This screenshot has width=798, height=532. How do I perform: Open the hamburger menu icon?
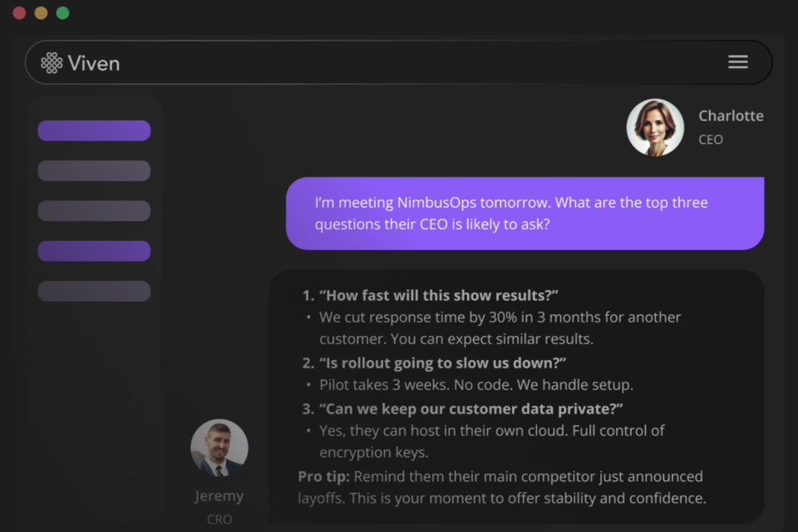click(x=737, y=62)
